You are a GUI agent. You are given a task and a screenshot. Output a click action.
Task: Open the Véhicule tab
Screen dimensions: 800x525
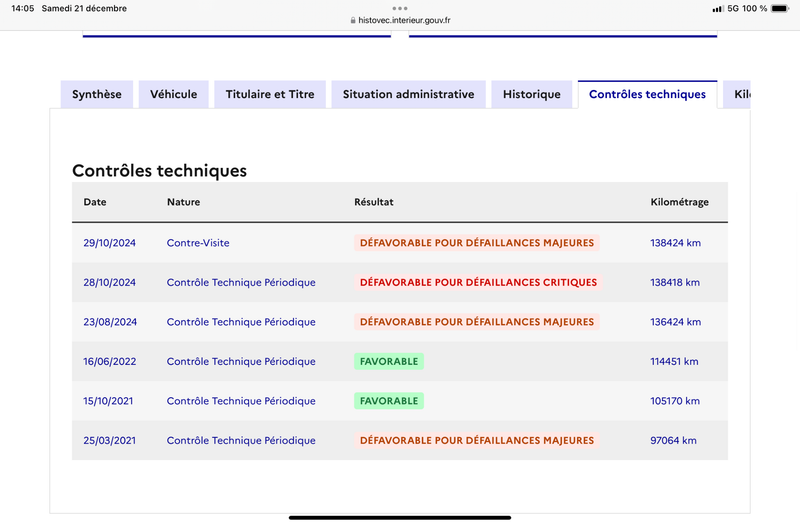(x=173, y=94)
